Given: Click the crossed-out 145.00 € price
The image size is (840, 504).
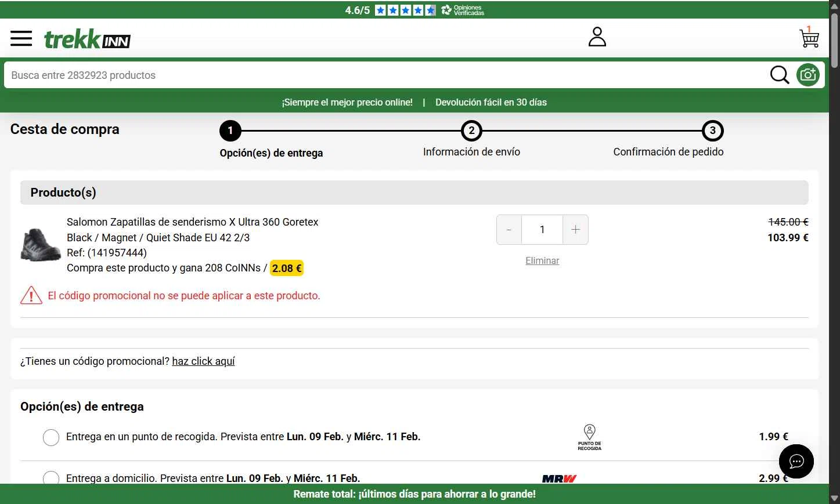Looking at the screenshot, I should pos(788,222).
